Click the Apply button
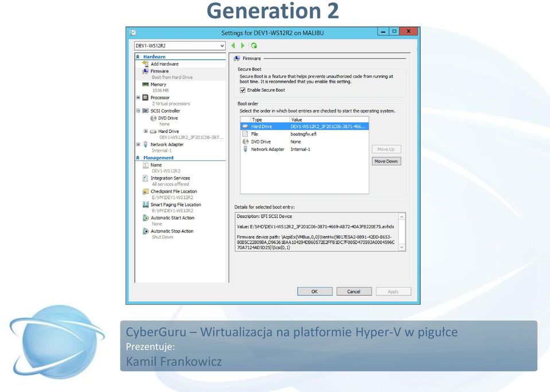The height and width of the screenshot is (392, 550). (393, 291)
